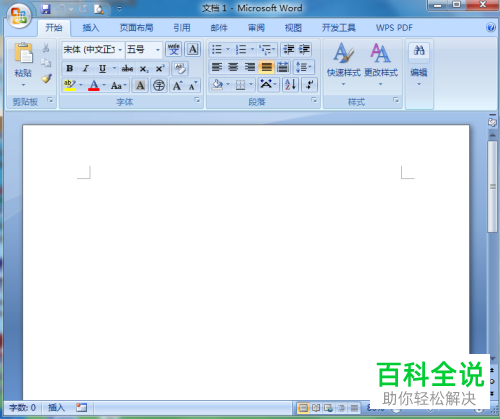500x419 pixels.
Task: Switch to 视图 tab
Action: coord(293,28)
